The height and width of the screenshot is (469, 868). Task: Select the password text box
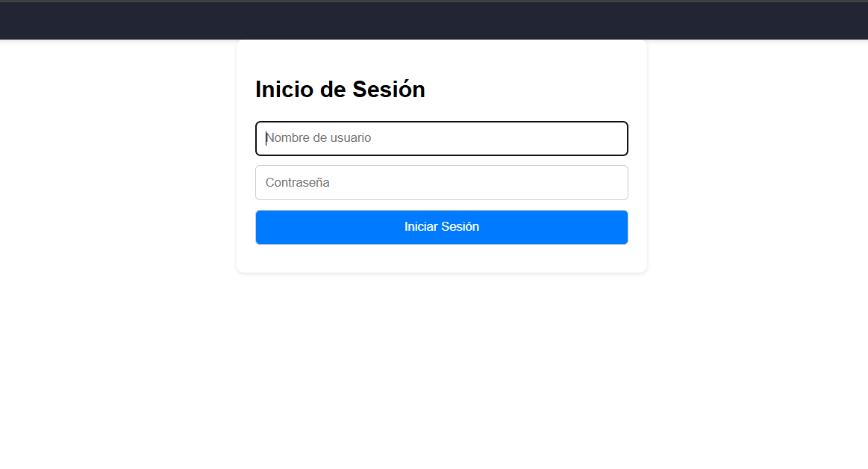[x=441, y=183]
